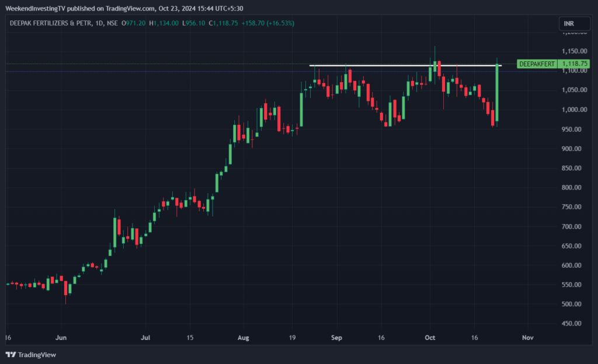This screenshot has width=598, height=364.
Task: Click the Nov label on the time axis
Action: pos(528,338)
